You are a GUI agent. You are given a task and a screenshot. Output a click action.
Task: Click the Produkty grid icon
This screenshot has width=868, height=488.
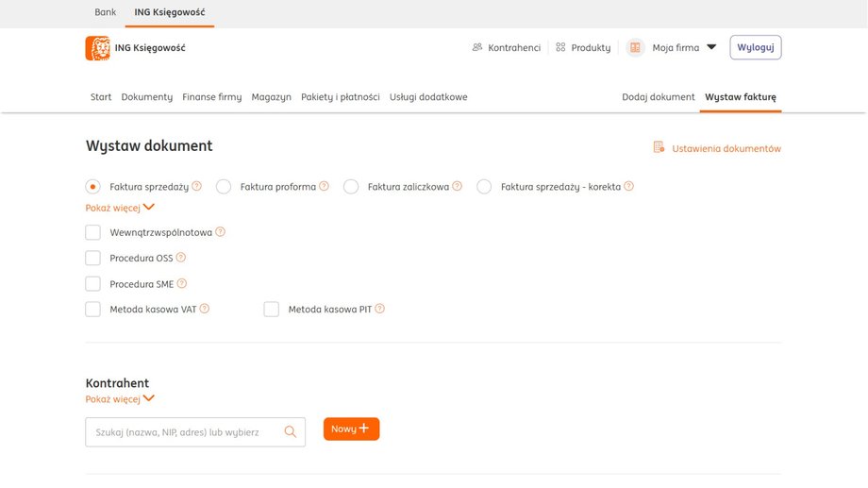560,47
